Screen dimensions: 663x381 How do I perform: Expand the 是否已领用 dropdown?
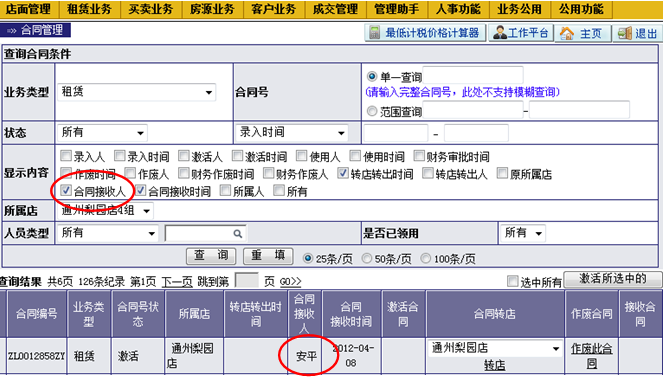point(523,233)
